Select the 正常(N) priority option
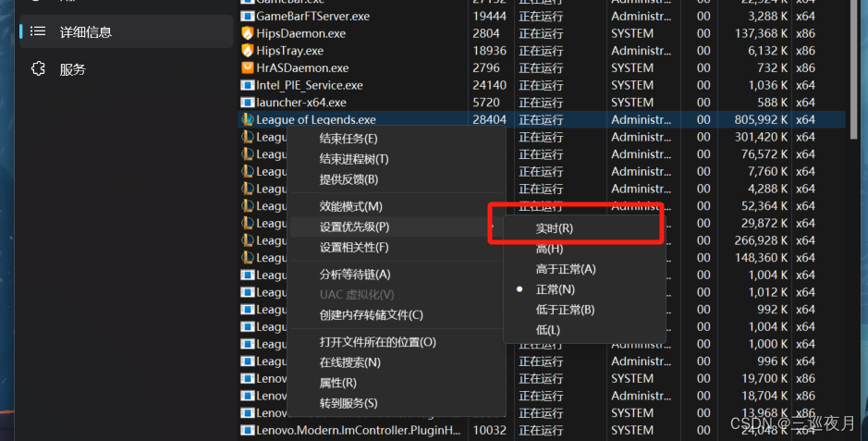868x441 pixels. [x=583, y=289]
